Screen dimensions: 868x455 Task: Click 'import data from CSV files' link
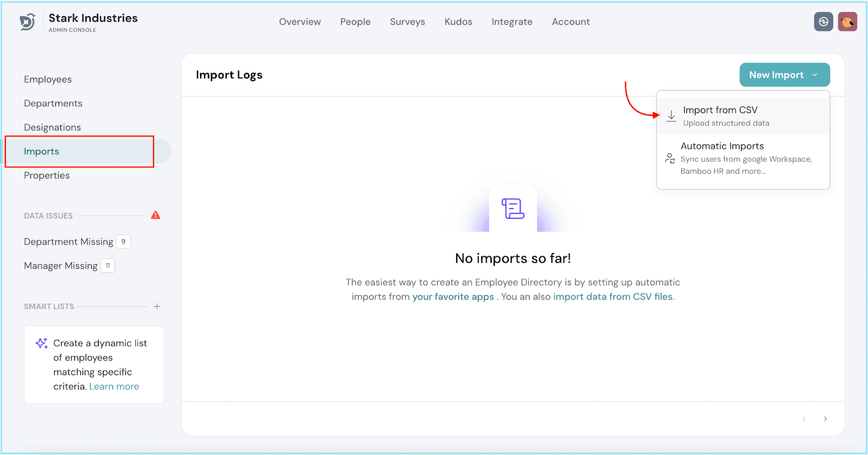[x=612, y=297]
